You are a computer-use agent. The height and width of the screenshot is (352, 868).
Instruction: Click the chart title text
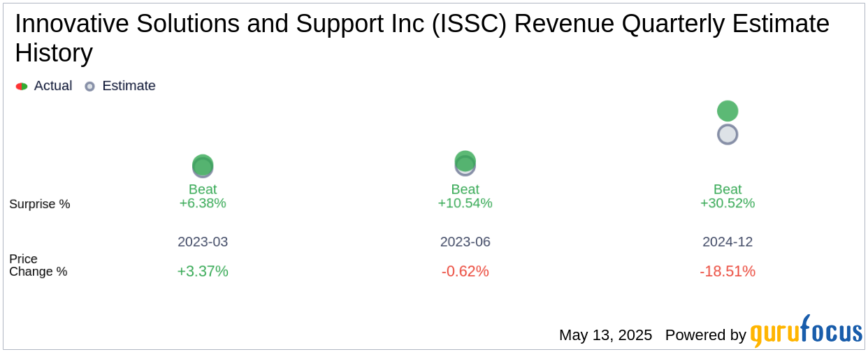(x=422, y=38)
